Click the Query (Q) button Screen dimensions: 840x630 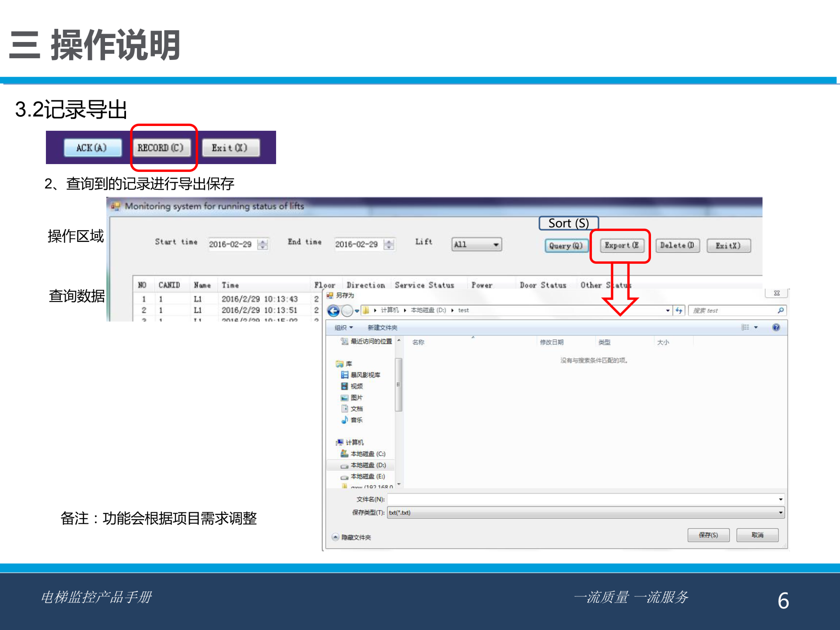566,245
